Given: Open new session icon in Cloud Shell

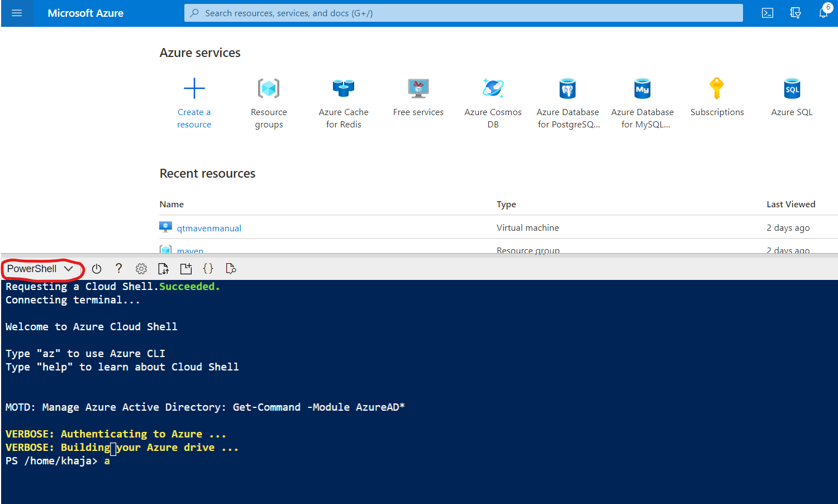Looking at the screenshot, I should (186, 269).
